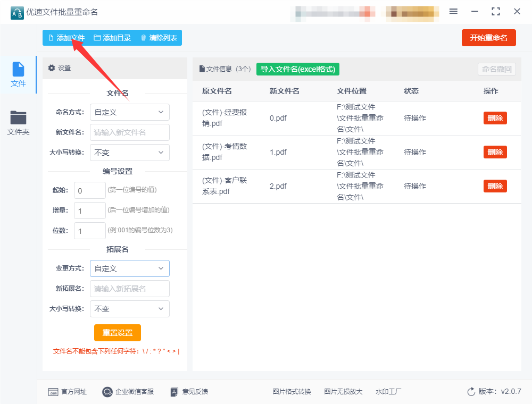Switch to the 文件夹 sidebar tab
This screenshot has width=532, height=404.
[18, 123]
